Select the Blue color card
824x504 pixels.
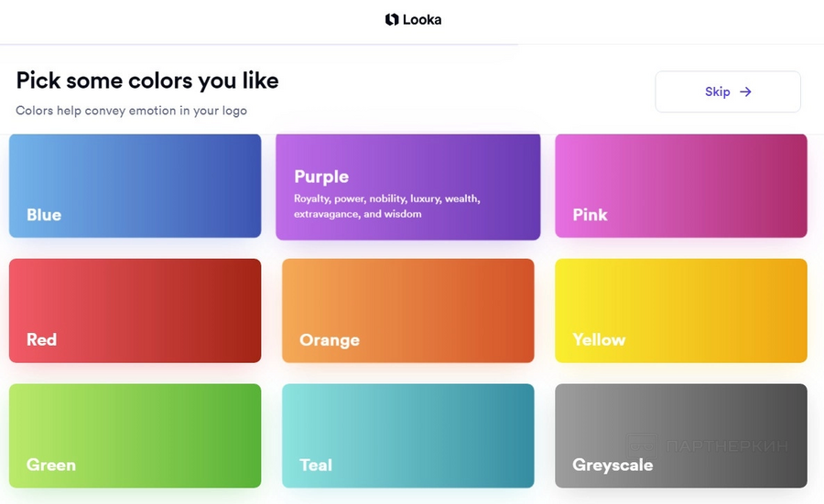pyautogui.click(x=136, y=186)
